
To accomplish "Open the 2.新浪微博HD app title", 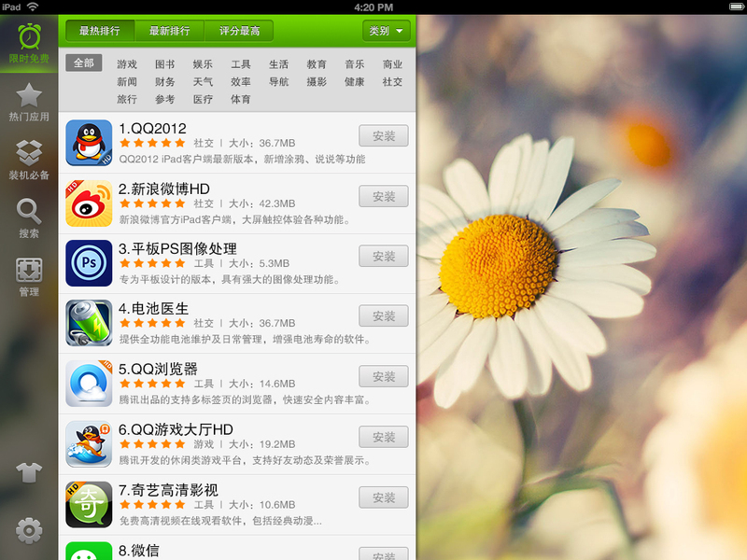I will click(x=164, y=189).
